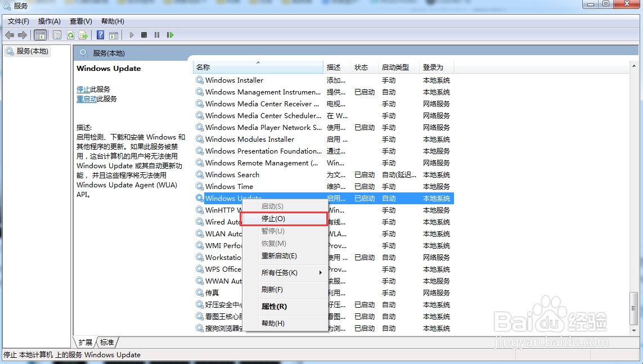This screenshot has width=643, height=364.
Task: Open the Help toolbar icon
Action: [x=101, y=35]
